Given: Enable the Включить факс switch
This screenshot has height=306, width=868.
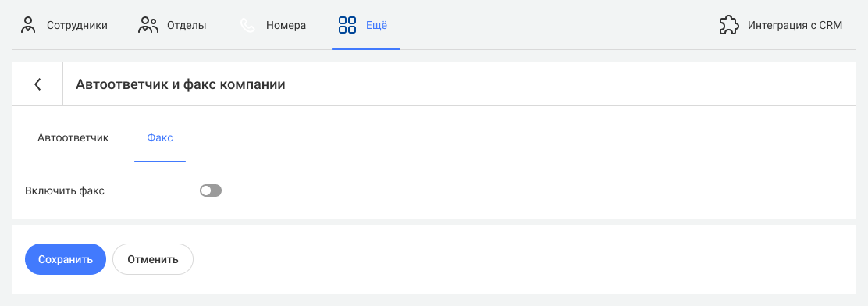Looking at the screenshot, I should click(210, 191).
